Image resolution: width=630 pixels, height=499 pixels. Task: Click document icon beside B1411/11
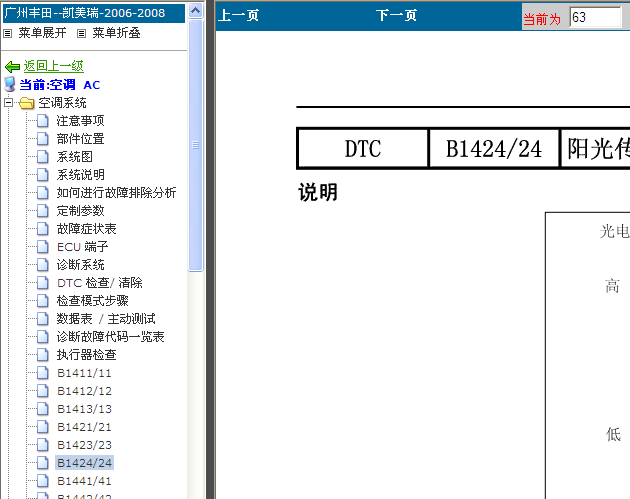point(43,373)
